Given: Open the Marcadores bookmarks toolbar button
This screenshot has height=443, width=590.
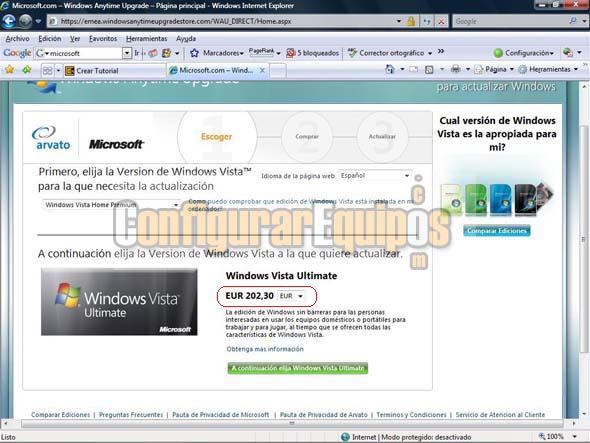Looking at the screenshot, I should coord(217,53).
